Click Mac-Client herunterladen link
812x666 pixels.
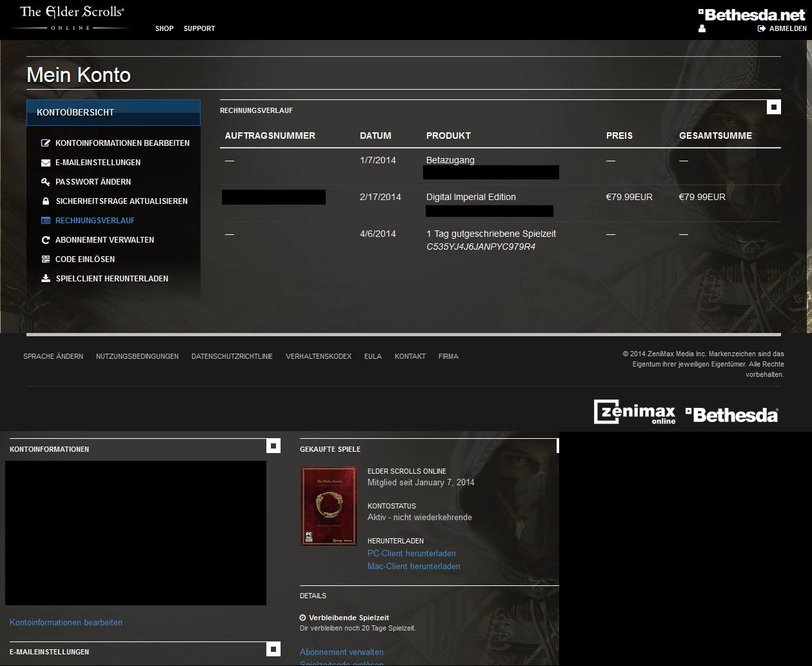(414, 566)
